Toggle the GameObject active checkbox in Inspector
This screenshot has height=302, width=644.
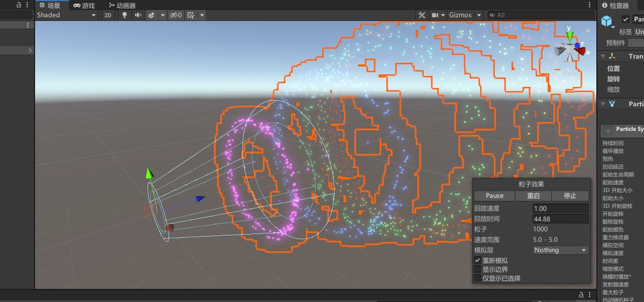626,20
